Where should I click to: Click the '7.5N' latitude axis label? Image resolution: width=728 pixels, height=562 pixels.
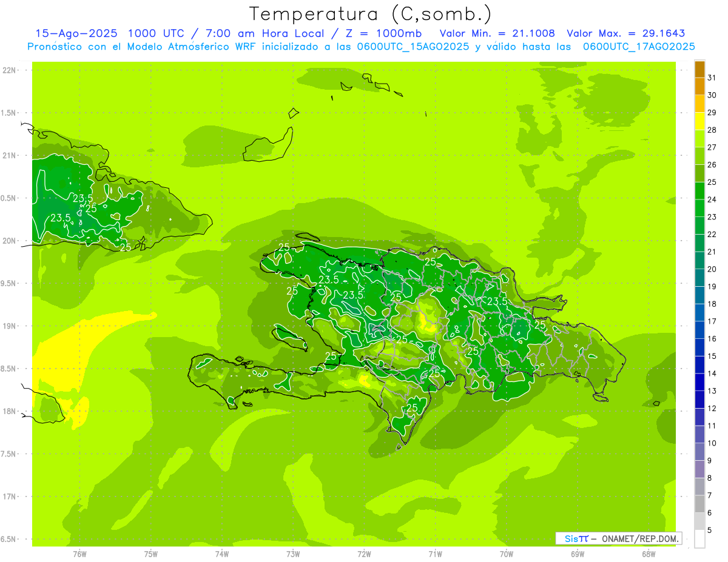coord(9,454)
